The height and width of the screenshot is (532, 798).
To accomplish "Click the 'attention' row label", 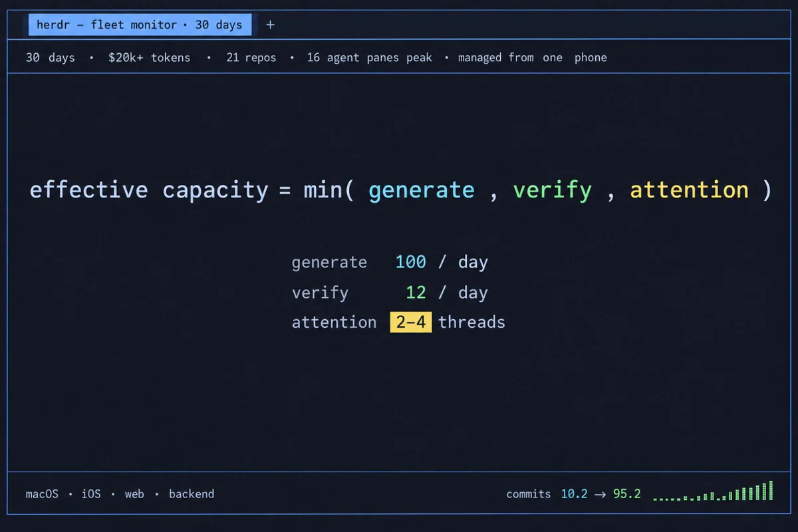I will pos(334,323).
